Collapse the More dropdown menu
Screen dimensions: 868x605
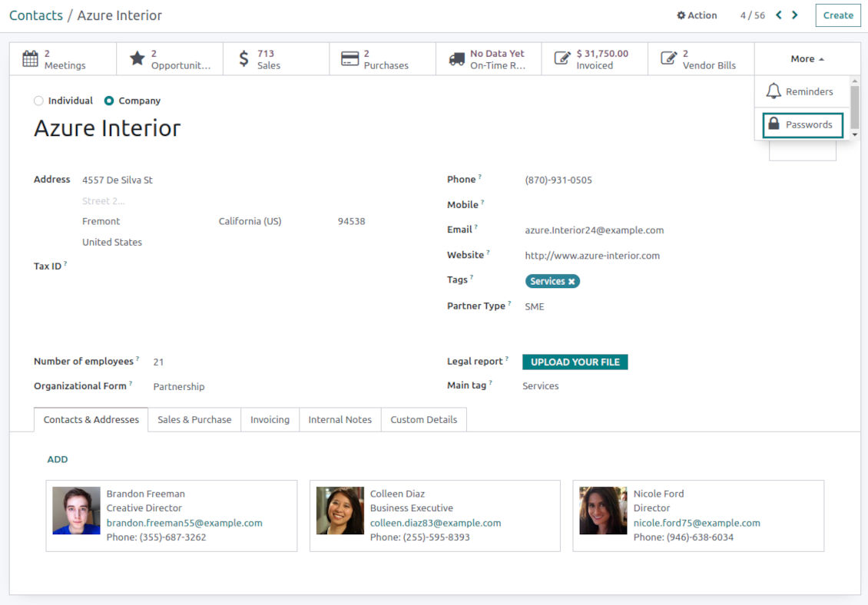[807, 59]
